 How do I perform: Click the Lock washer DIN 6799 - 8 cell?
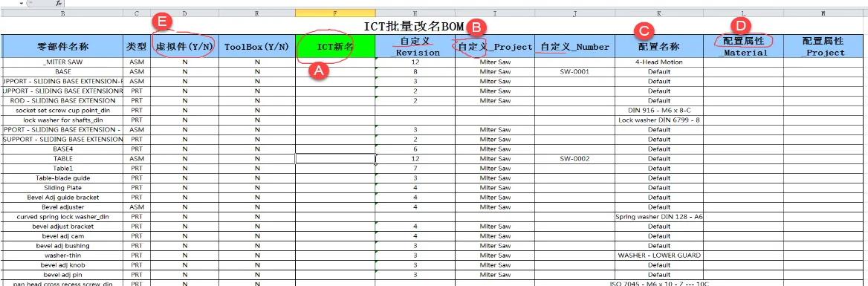coord(659,120)
